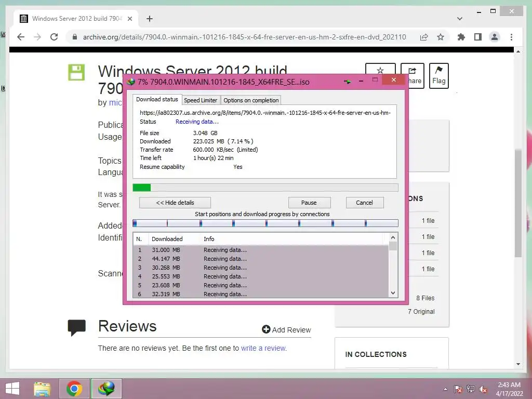
Task: Click the Add Review link
Action: click(x=291, y=330)
